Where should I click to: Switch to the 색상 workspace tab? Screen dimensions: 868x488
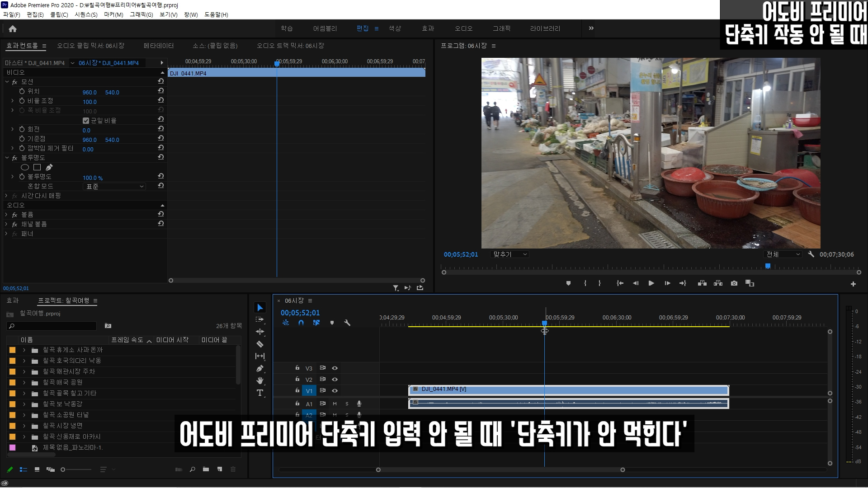395,28
